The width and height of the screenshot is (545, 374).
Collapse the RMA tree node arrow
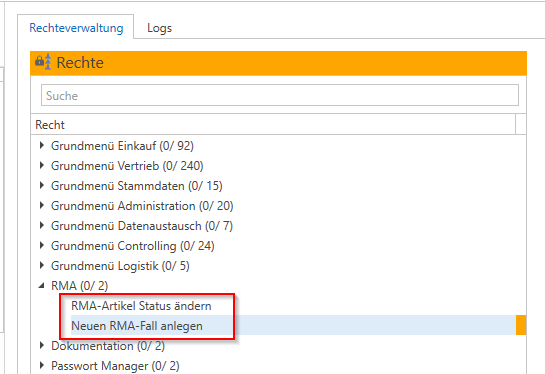click(42, 286)
